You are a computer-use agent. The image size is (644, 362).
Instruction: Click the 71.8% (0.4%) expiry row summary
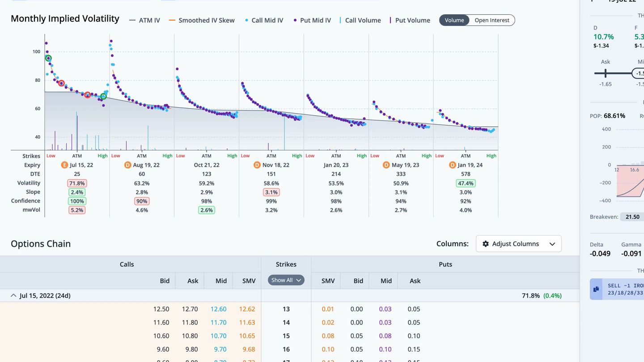point(542,295)
